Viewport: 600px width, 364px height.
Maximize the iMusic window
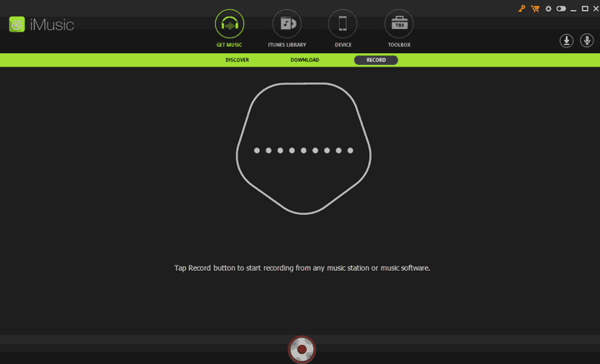585,8
